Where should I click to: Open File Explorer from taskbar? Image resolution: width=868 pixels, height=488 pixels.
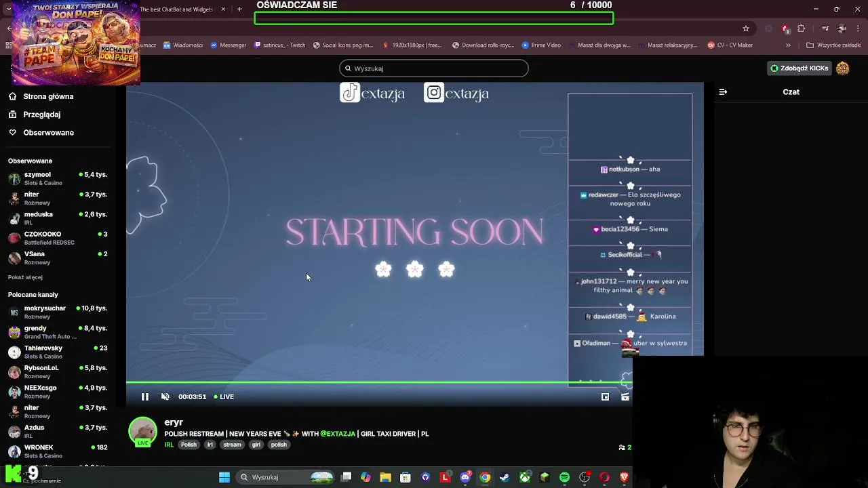[x=385, y=477]
